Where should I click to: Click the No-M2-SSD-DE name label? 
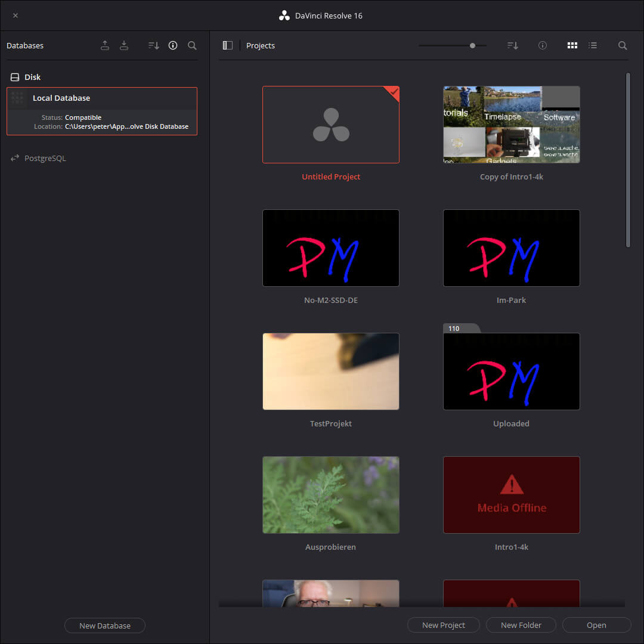click(x=330, y=300)
